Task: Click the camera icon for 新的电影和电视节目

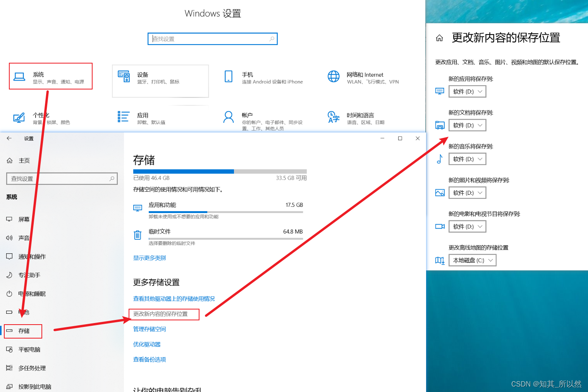Action: point(440,226)
